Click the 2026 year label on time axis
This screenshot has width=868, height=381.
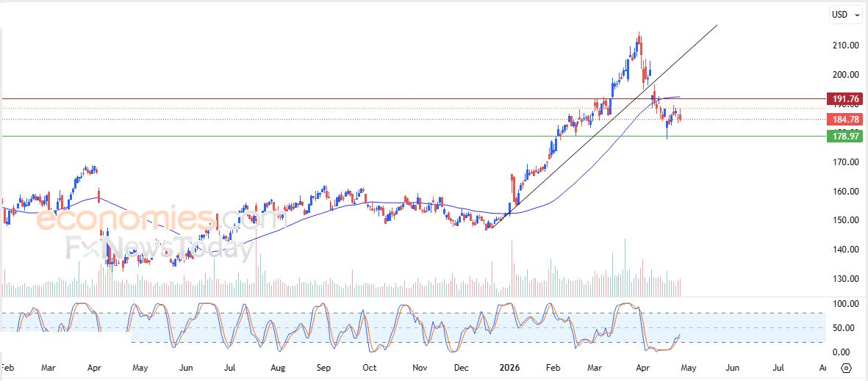tap(509, 367)
